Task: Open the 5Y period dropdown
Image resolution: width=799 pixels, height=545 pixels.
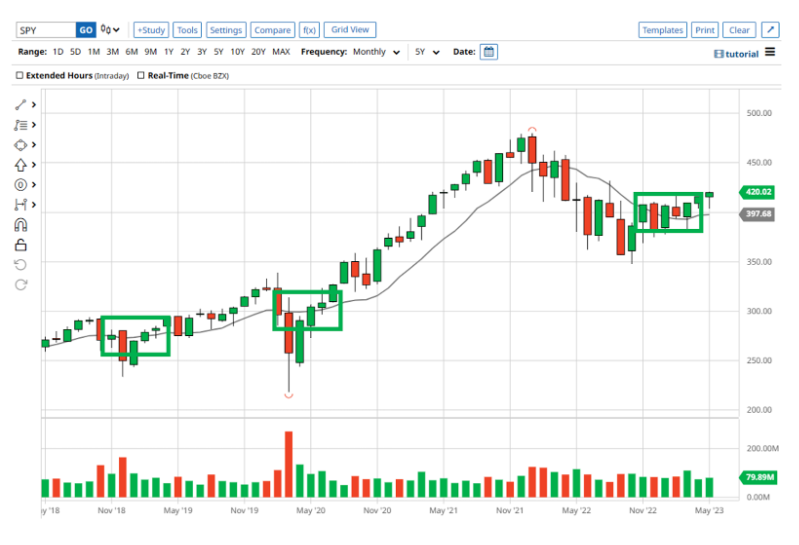Action: (x=427, y=52)
